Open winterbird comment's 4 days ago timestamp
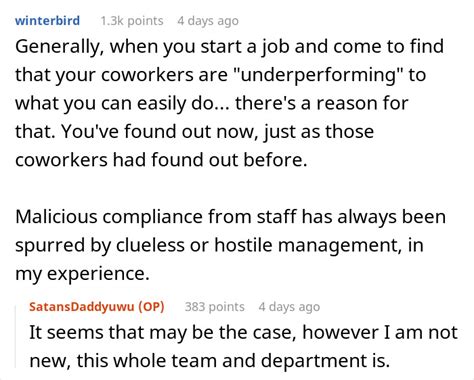This screenshot has width=474, height=380. click(208, 21)
